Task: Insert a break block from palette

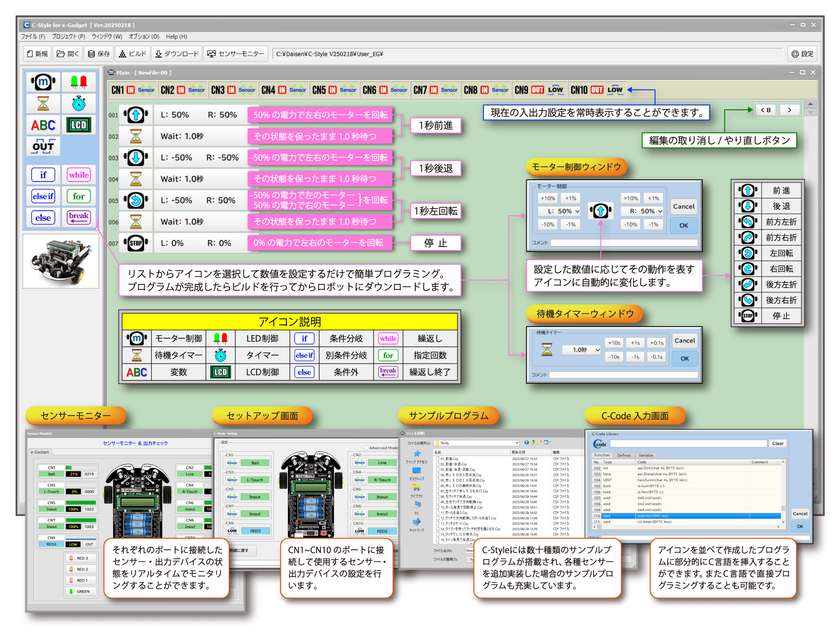Action: (x=78, y=217)
